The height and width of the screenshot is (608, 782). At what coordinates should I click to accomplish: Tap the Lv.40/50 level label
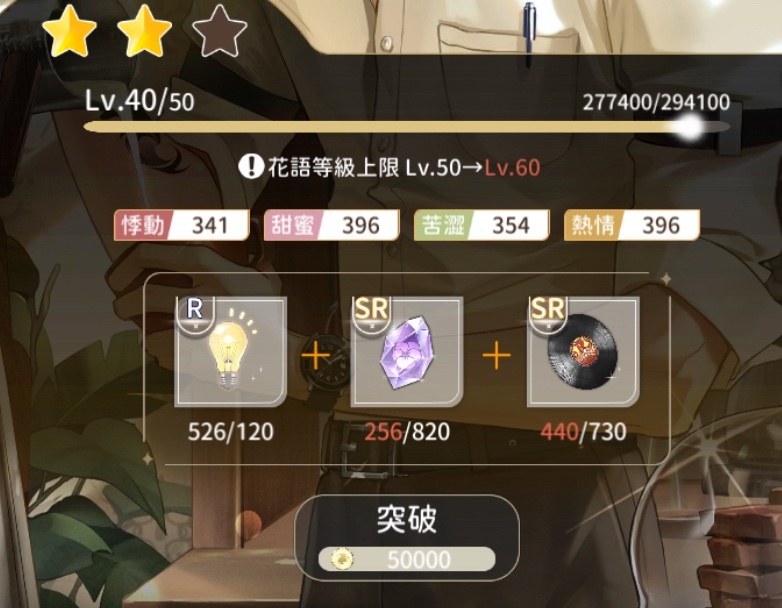click(140, 101)
